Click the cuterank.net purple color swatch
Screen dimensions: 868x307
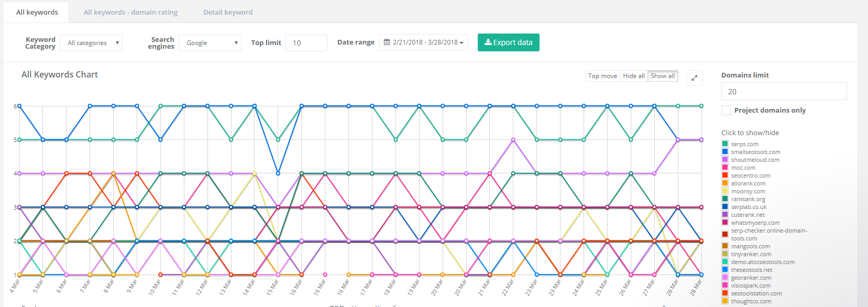point(725,214)
